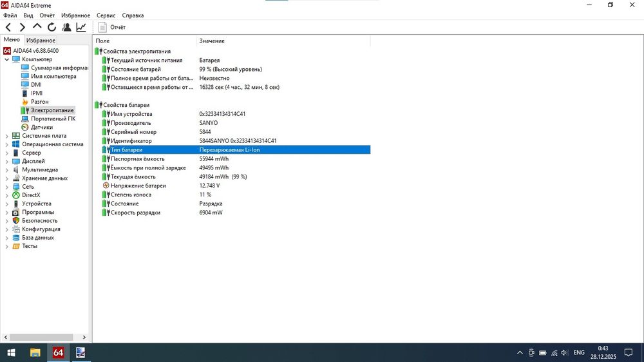Expand the Программы tree node
This screenshot has width=644, height=362.
pos(6,212)
